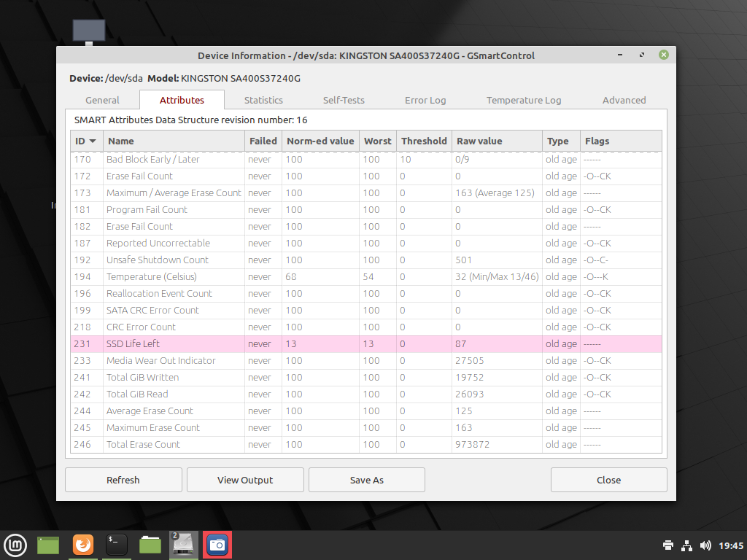Viewport: 747px width, 560px height.
Task: Select the "Reallocation Event Count" row
Action: [x=366, y=293]
